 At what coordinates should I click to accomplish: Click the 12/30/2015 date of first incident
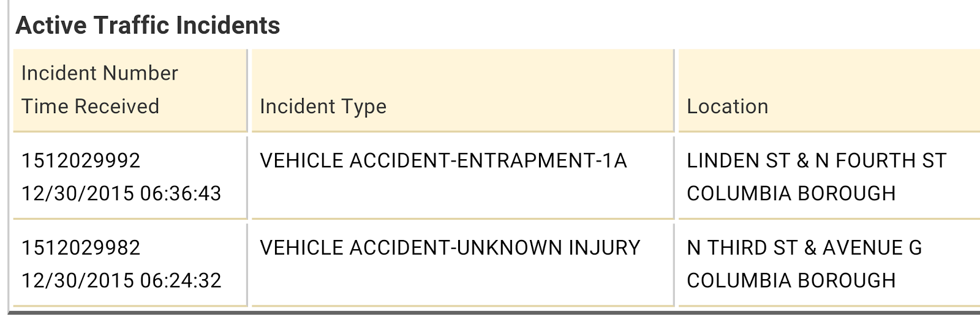click(x=77, y=194)
